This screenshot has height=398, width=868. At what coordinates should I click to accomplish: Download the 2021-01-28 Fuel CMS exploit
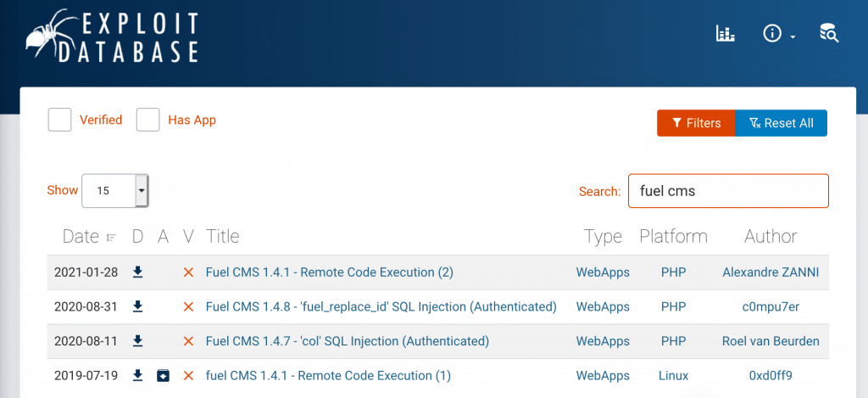pos(138,272)
